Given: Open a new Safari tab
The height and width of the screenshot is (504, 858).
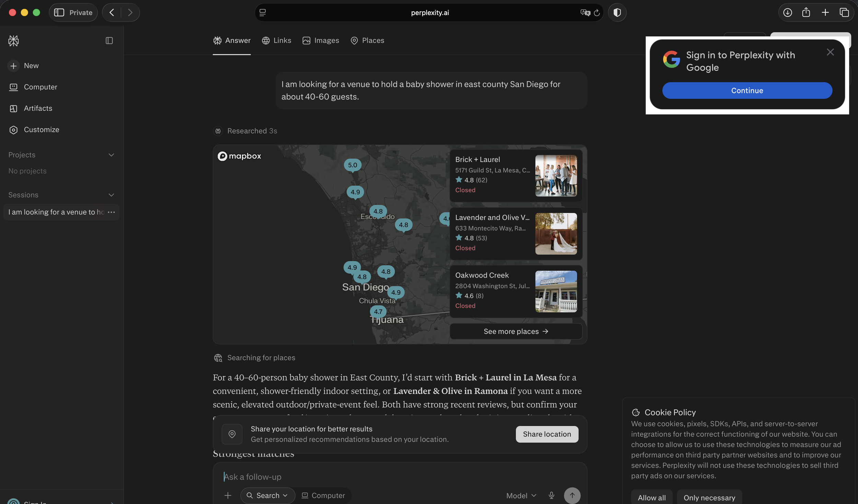Looking at the screenshot, I should coord(825,12).
